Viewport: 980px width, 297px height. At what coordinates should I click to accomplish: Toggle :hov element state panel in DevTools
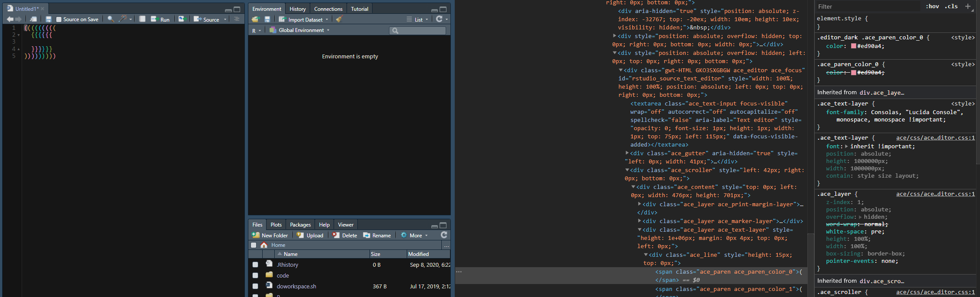pos(932,6)
